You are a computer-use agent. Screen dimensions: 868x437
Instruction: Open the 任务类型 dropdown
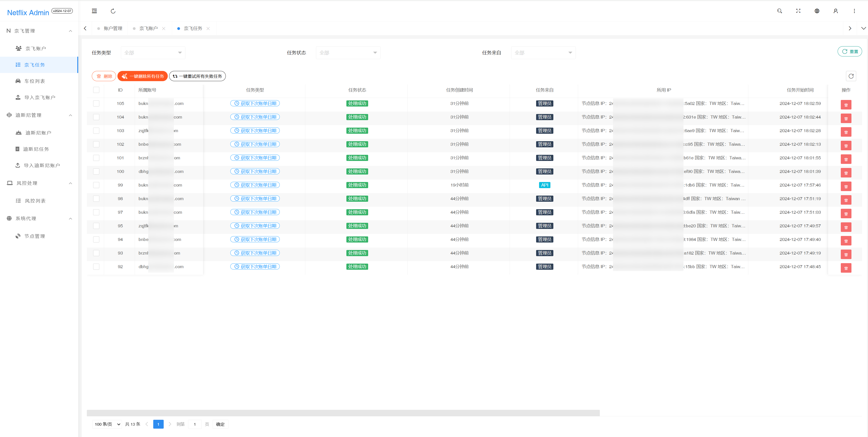point(153,53)
